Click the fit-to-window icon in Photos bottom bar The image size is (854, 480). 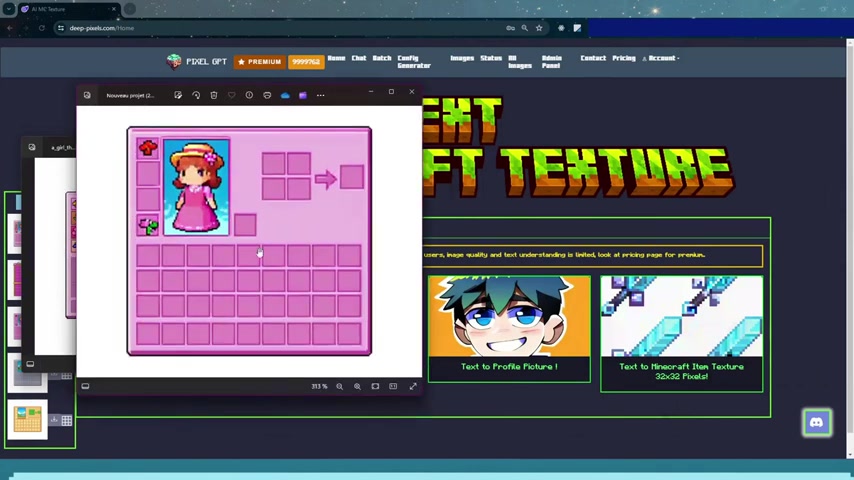375,386
